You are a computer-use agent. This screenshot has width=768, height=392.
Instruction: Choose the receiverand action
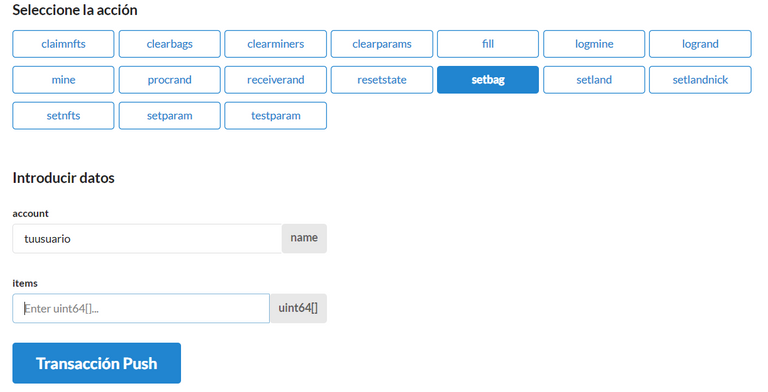(275, 80)
